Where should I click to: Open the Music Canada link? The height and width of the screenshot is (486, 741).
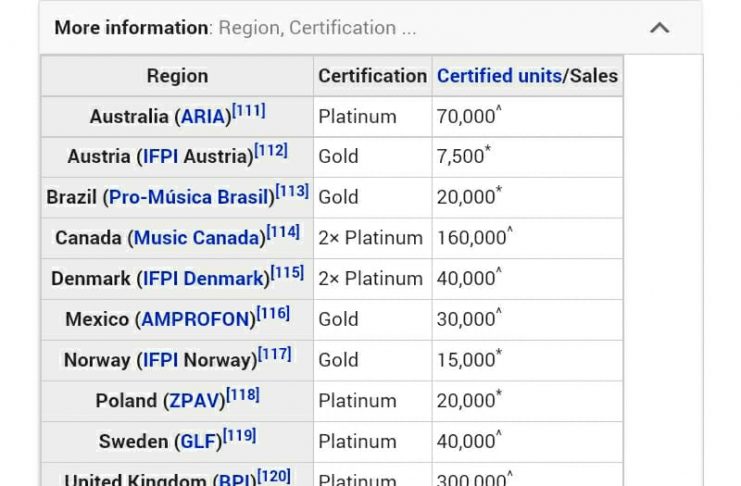tap(196, 238)
